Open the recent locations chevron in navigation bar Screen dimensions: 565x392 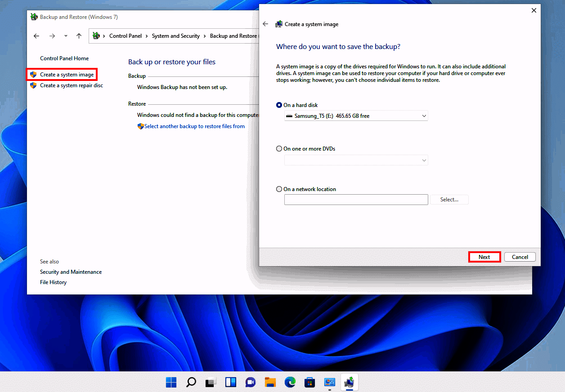(x=65, y=36)
